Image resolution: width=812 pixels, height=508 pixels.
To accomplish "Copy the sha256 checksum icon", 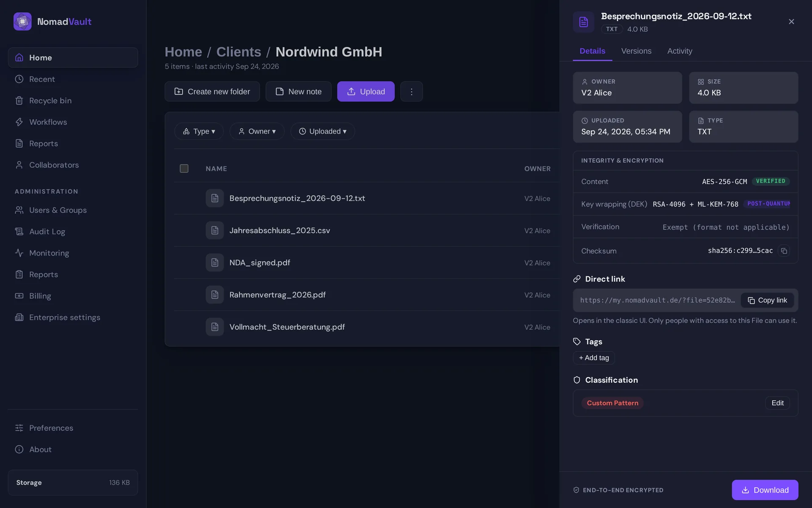I will tap(784, 251).
